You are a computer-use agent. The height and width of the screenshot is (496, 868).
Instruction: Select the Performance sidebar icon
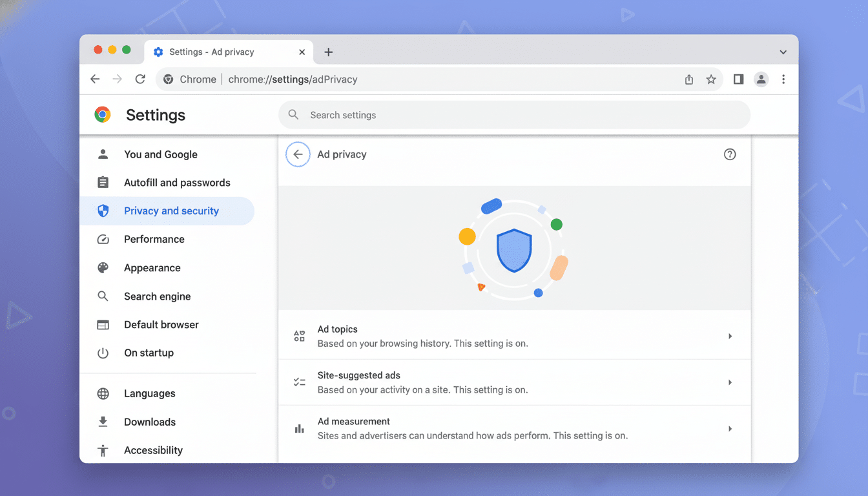tap(103, 239)
